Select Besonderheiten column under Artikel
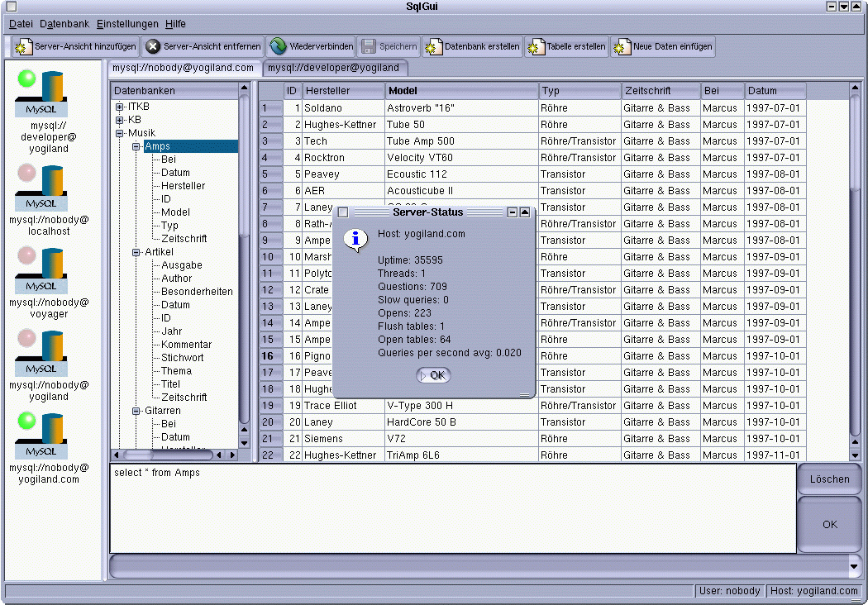This screenshot has width=868, height=605. [x=197, y=292]
